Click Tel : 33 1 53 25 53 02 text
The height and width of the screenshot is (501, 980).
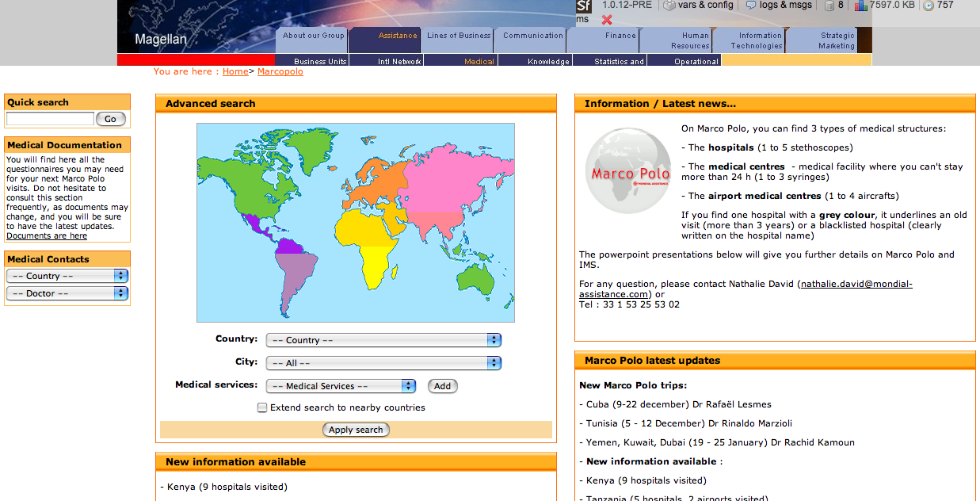click(629, 304)
